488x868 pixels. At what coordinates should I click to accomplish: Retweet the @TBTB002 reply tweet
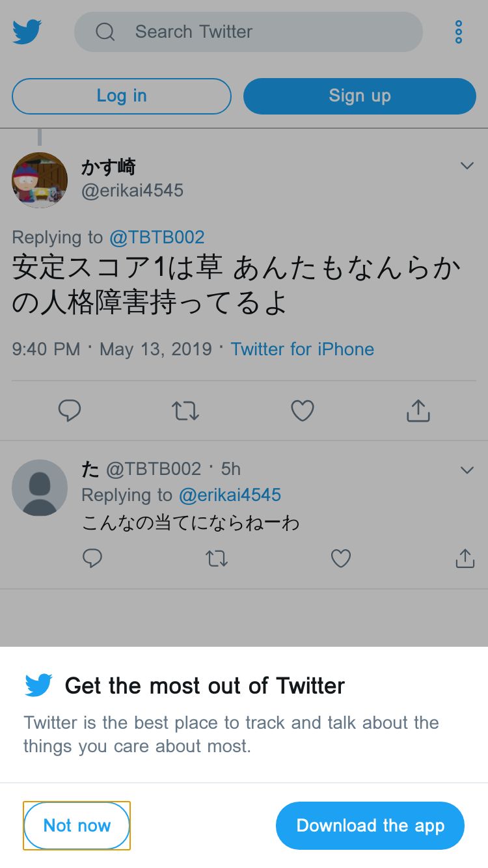point(217,558)
